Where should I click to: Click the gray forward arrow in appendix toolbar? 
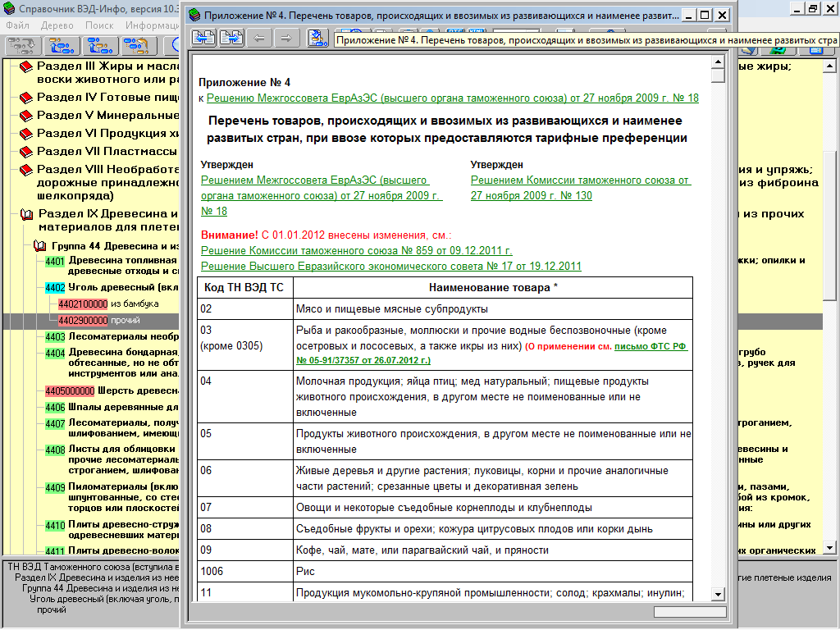pos(286,38)
